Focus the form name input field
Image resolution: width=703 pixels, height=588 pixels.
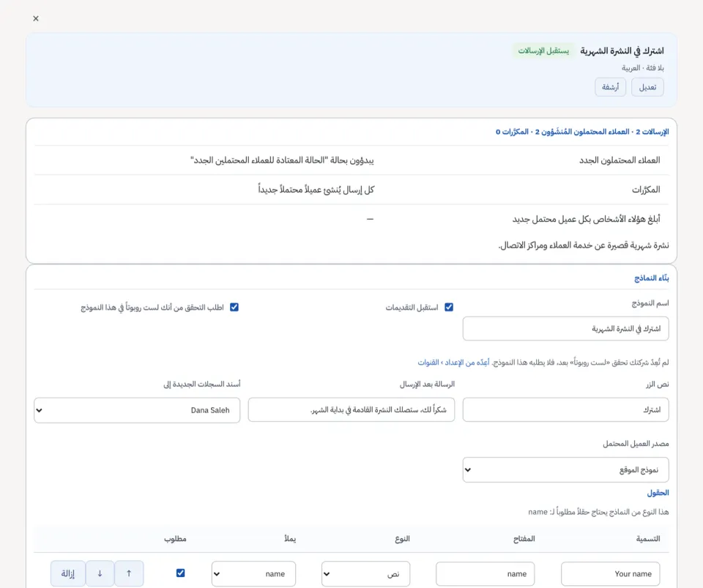[565, 329]
